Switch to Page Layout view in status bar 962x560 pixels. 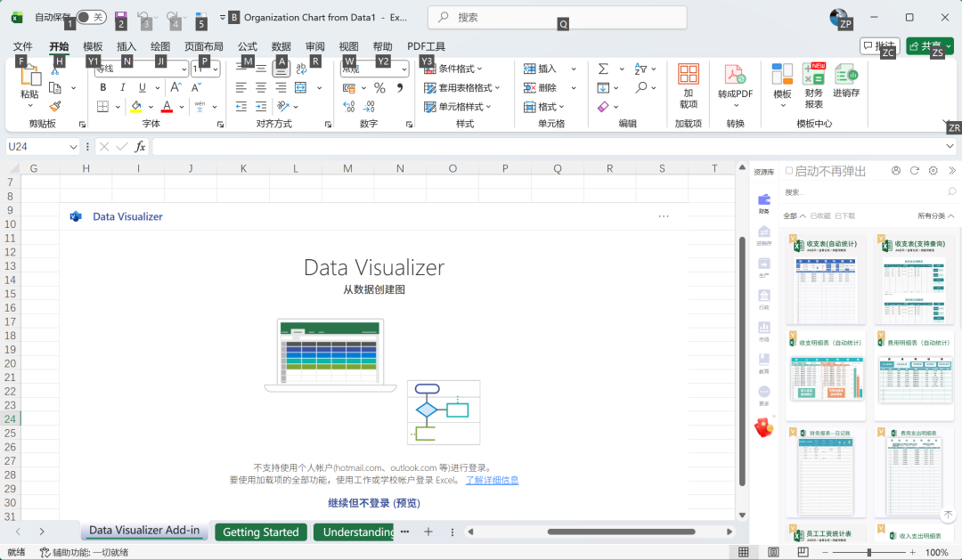click(x=773, y=552)
